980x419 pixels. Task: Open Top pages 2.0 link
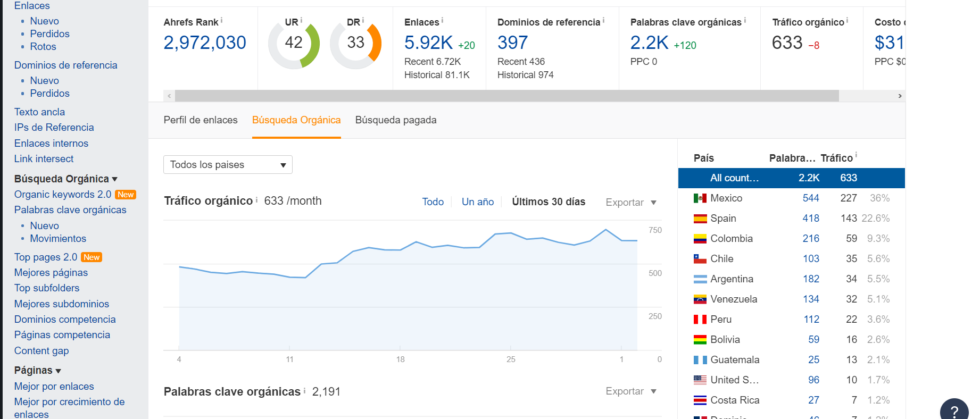point(46,257)
